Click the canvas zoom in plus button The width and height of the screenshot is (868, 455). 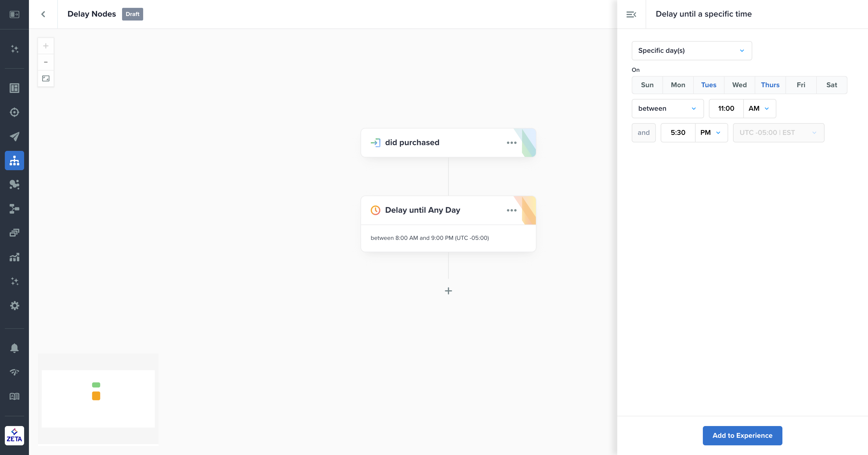pos(46,46)
